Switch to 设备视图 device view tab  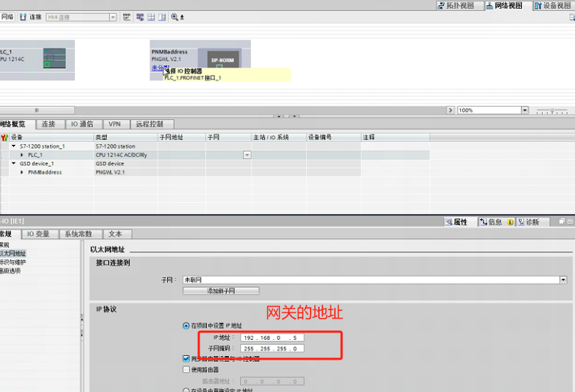(553, 5)
